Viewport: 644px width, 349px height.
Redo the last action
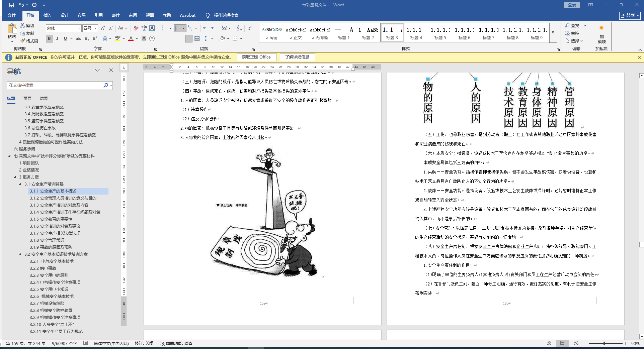pyautogui.click(x=34, y=5)
